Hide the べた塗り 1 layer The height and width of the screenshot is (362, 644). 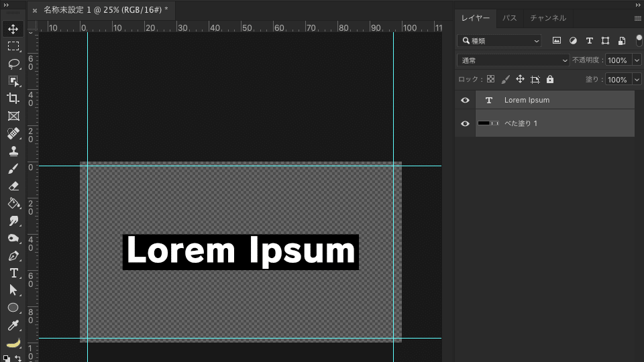coord(465,123)
